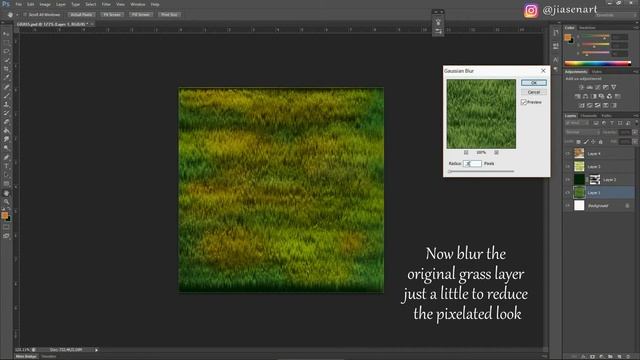Click the toolbox foreground color swatch
Viewport: 640px width, 360px height.
pos(4,215)
